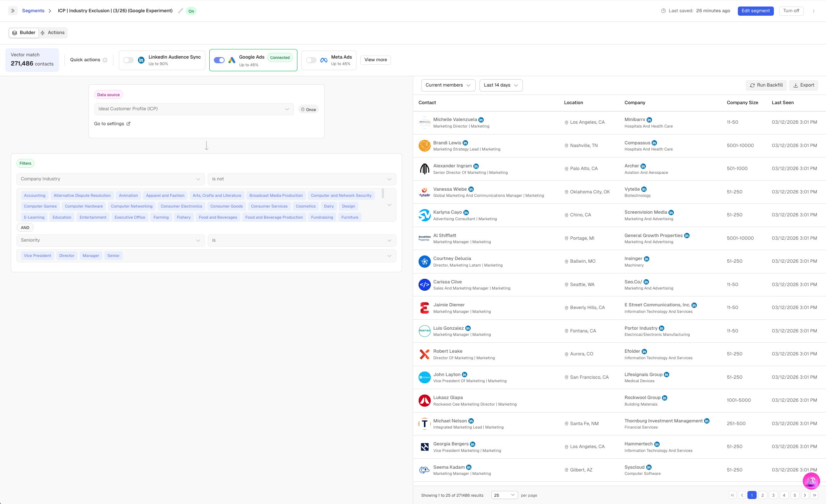Change the 25 per page selector
The width and height of the screenshot is (826, 504).
504,495
